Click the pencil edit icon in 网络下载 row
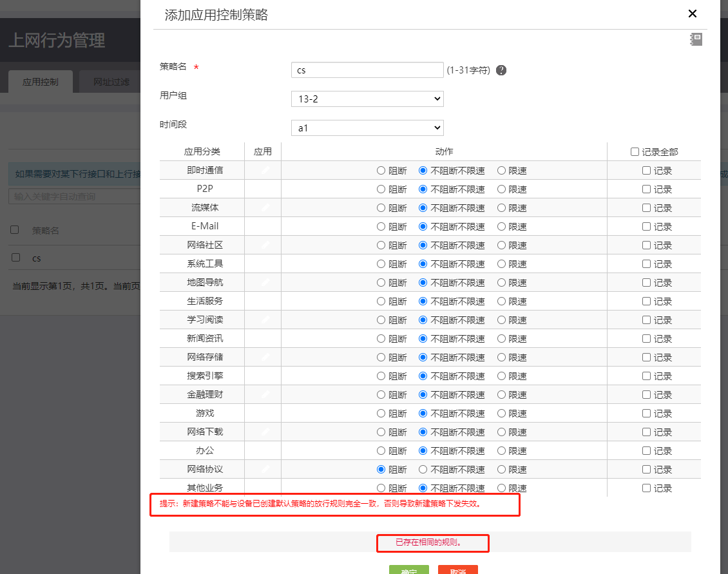728x574 pixels. point(265,432)
